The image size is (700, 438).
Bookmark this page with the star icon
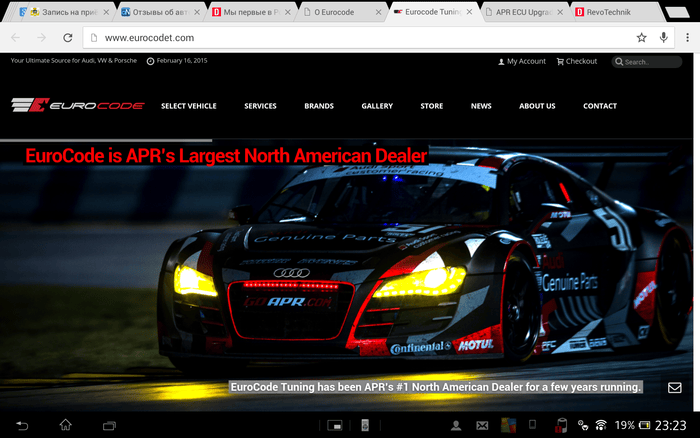[642, 38]
